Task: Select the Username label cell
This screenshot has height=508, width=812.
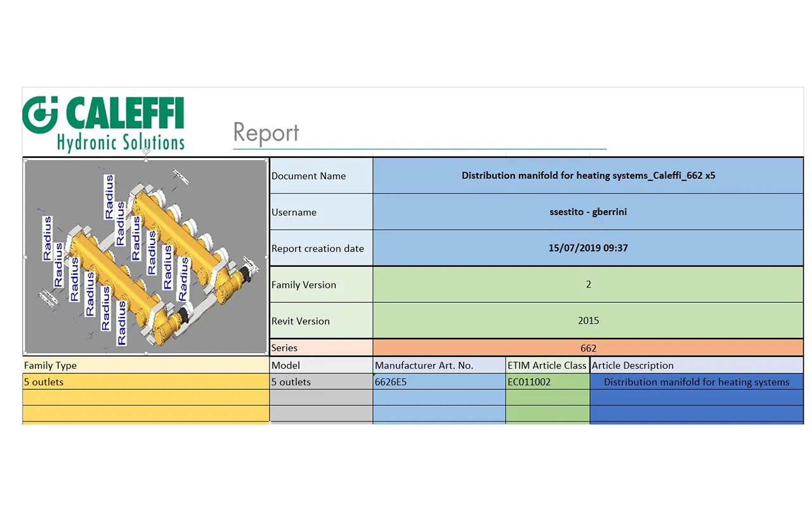Action: click(322, 212)
